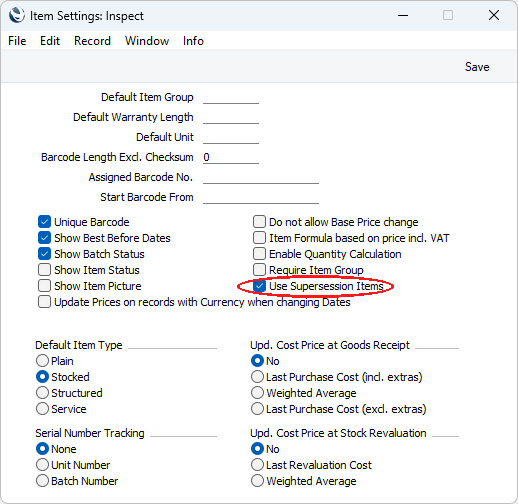Viewport: 518px width, 504px height.
Task: Choose Weighted Average at Goods Receipt
Action: coord(257,393)
